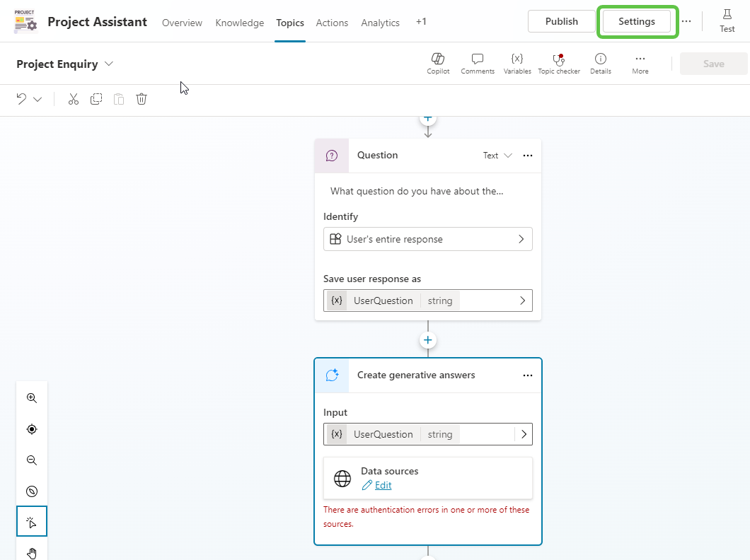Activate the selection pointer tool
The height and width of the screenshot is (560, 750).
tap(32, 523)
